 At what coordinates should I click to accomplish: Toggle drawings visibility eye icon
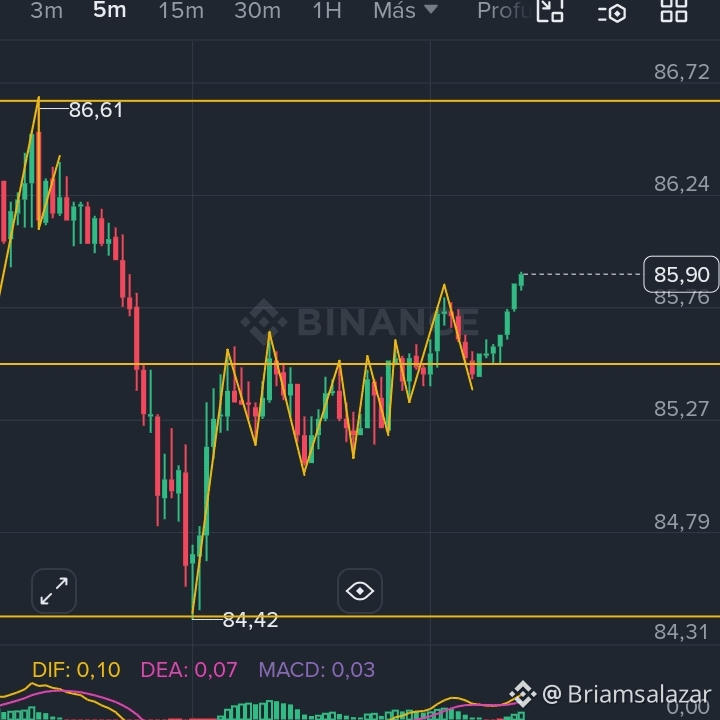[x=360, y=591]
